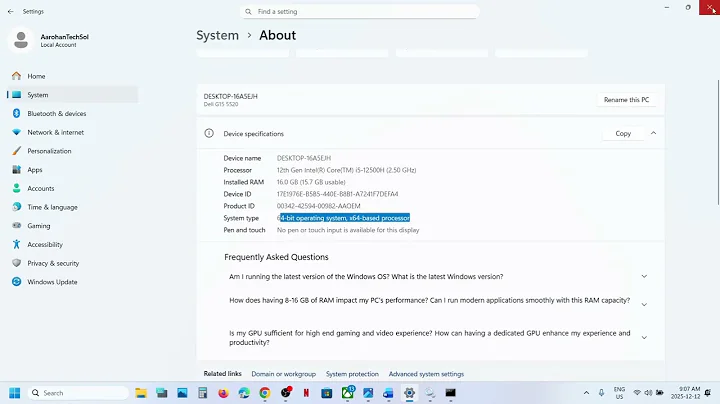Click the Accessibility figure icon

pyautogui.click(x=17, y=244)
